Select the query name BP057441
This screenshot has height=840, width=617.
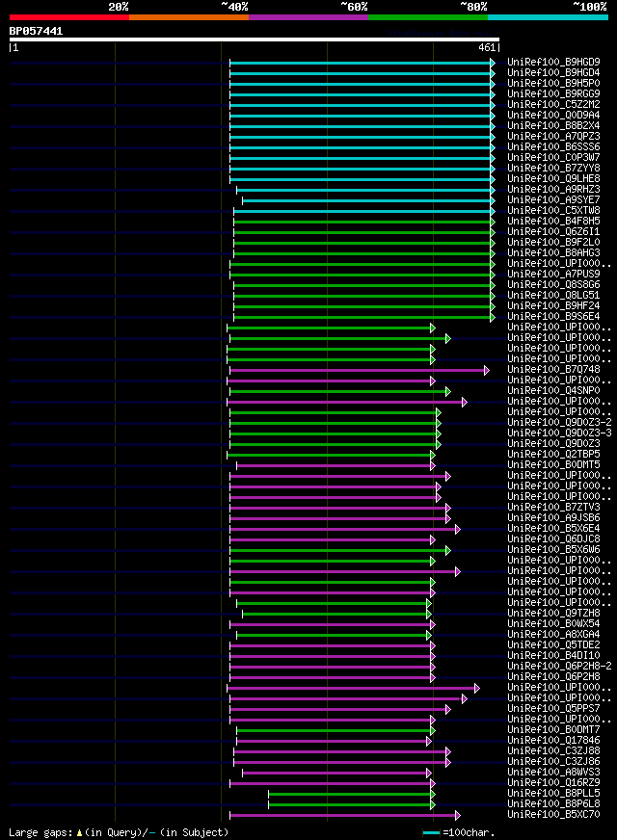36,31
